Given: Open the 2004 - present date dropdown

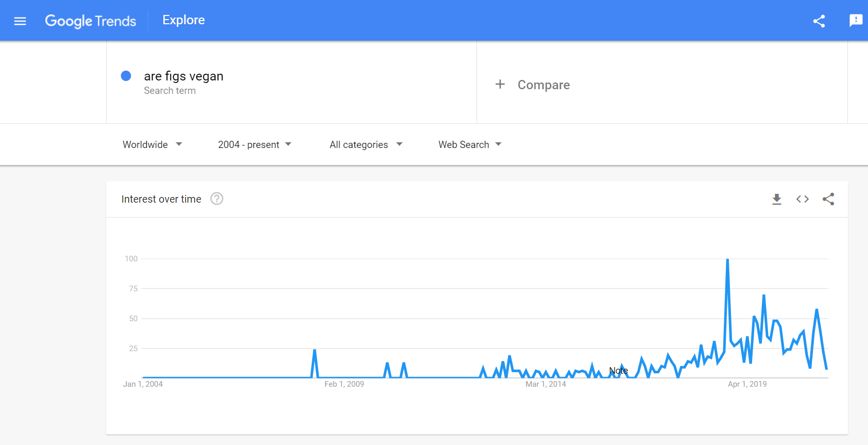Looking at the screenshot, I should 254,145.
